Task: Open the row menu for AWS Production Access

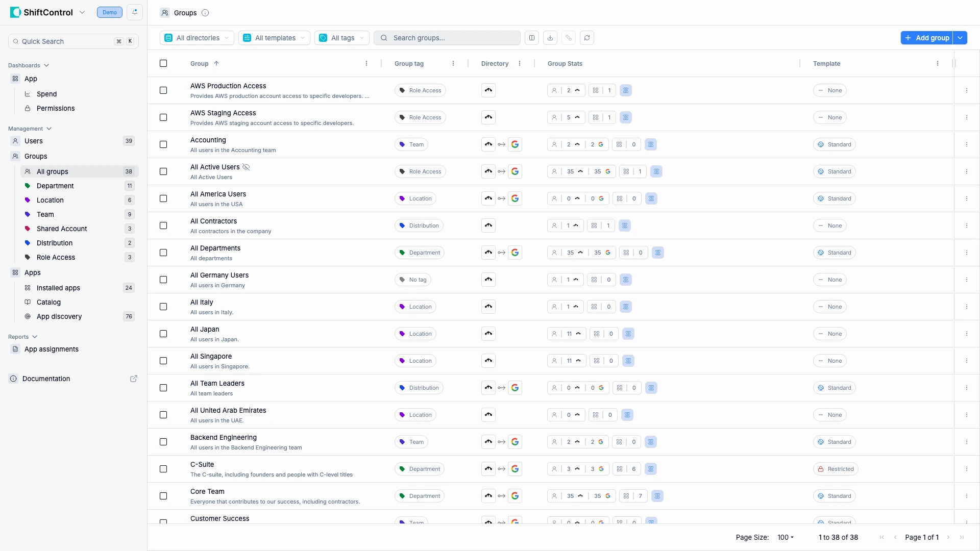Action: (967, 90)
